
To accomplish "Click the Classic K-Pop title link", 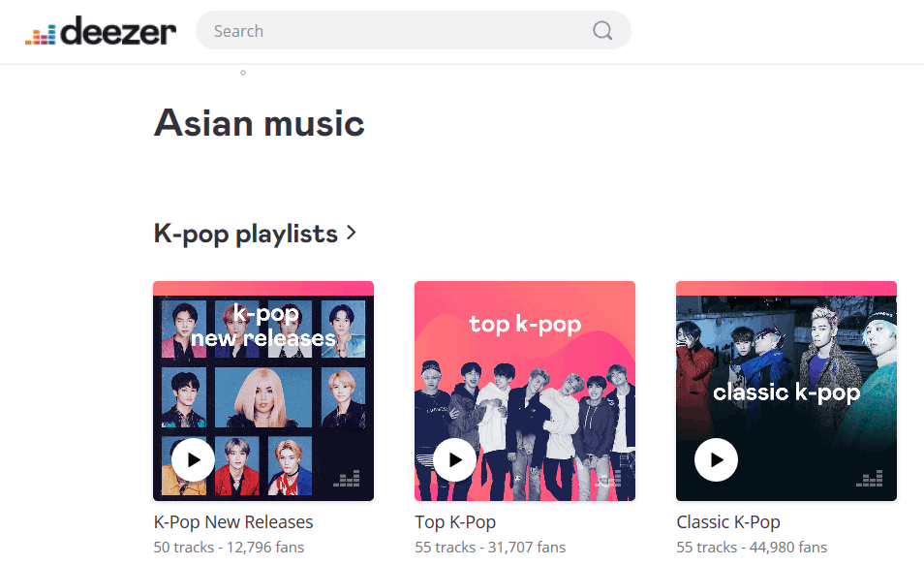I will click(x=728, y=522).
